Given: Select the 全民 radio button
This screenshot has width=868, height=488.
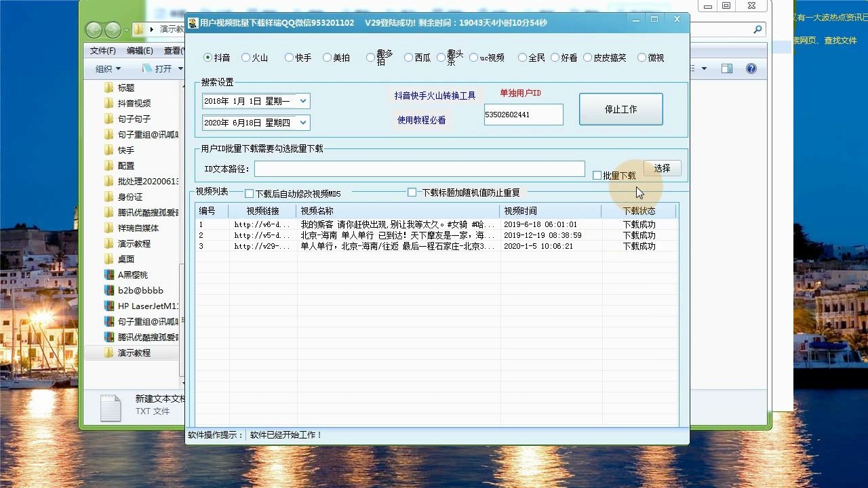Looking at the screenshot, I should (x=522, y=58).
